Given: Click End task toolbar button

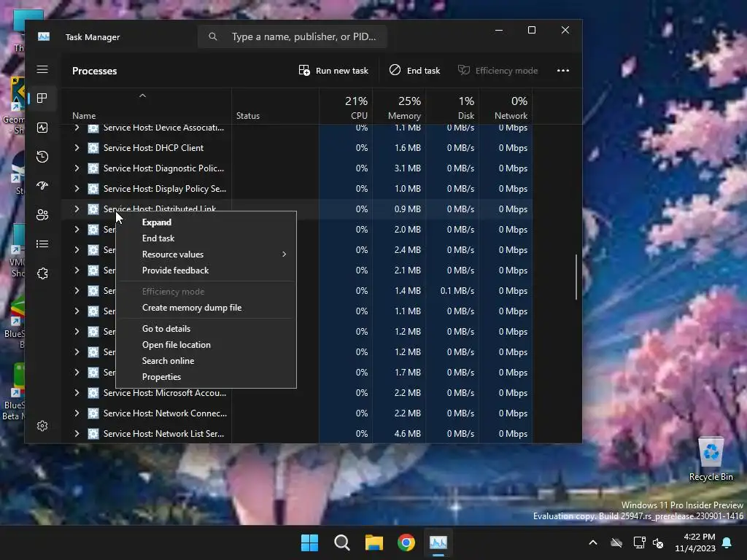Looking at the screenshot, I should [415, 71].
